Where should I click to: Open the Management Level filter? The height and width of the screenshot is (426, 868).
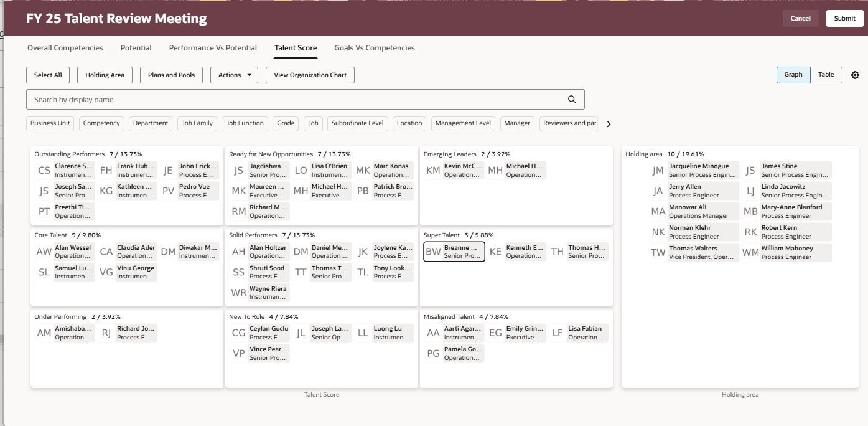tap(463, 123)
